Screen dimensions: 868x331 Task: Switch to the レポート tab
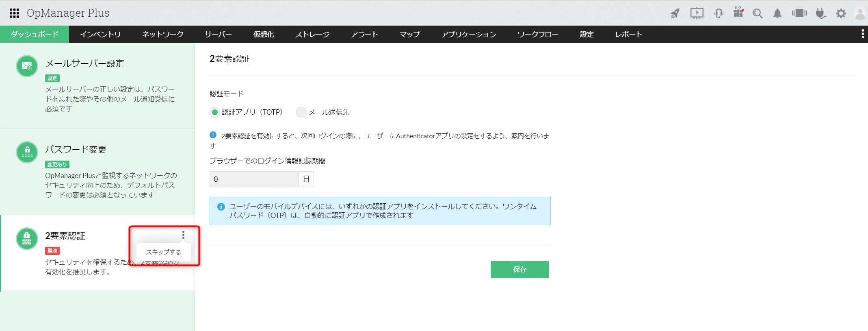tap(629, 34)
